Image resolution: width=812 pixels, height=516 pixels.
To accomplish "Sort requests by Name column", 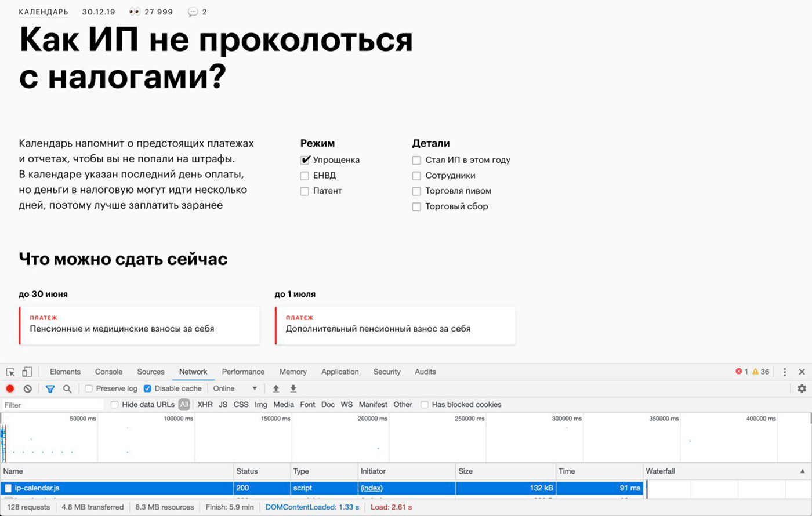I will click(x=117, y=471).
